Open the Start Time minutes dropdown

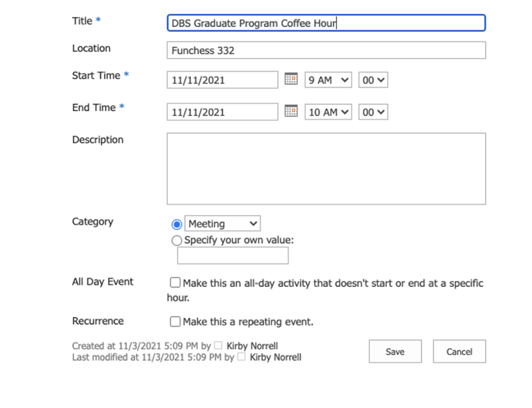[373, 80]
